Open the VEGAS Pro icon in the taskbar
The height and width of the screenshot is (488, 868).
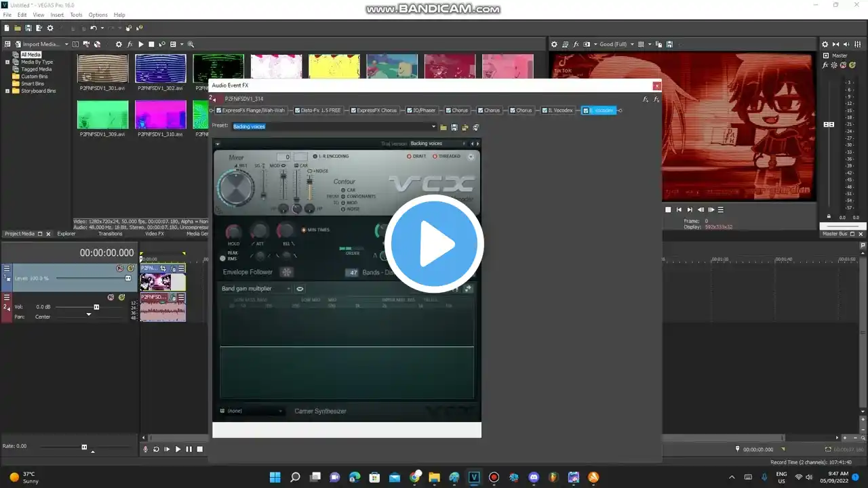tap(474, 477)
